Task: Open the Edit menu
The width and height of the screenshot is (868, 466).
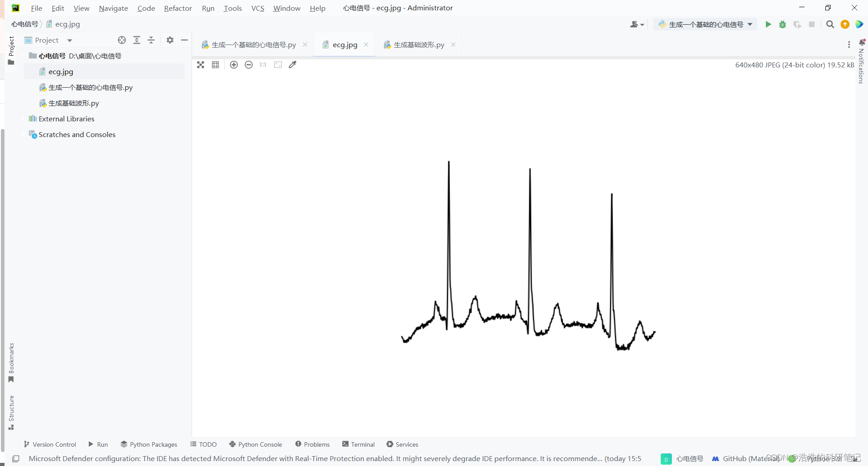Action: pyautogui.click(x=58, y=8)
